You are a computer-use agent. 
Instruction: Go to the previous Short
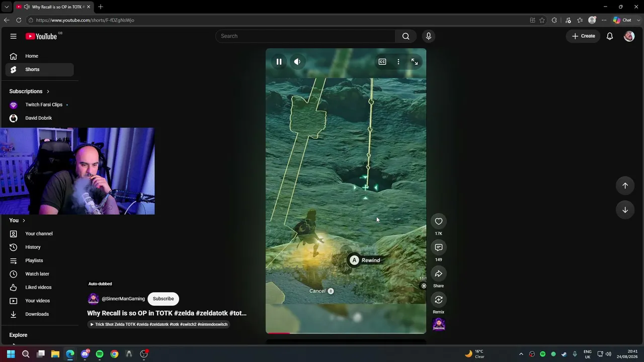point(625,186)
